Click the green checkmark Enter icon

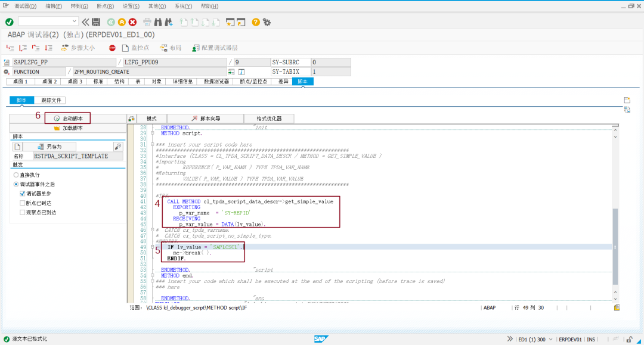coord(10,22)
